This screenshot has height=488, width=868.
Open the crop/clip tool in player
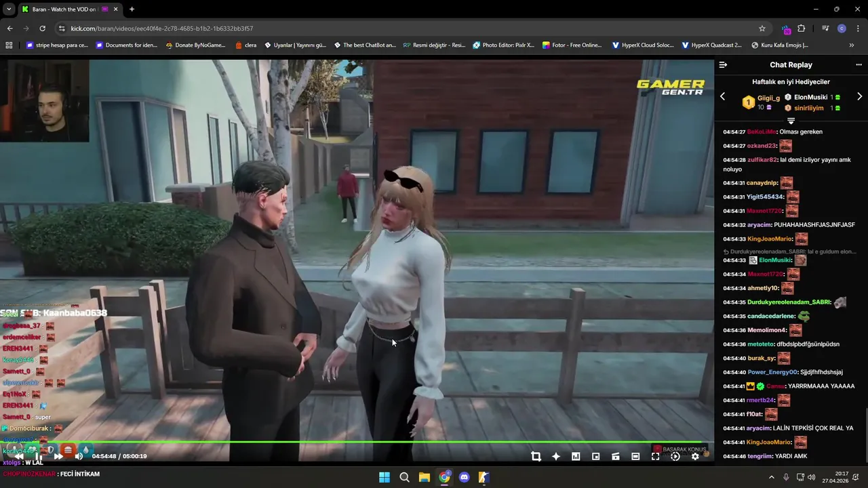pyautogui.click(x=536, y=457)
